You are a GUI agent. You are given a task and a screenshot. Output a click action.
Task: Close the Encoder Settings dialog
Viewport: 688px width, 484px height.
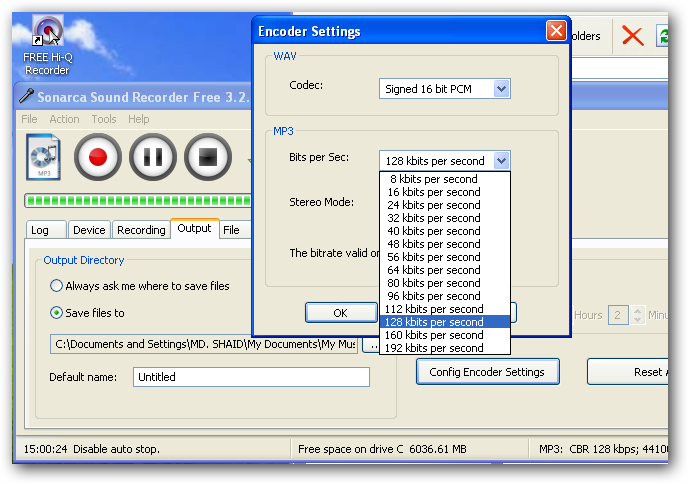(x=556, y=31)
